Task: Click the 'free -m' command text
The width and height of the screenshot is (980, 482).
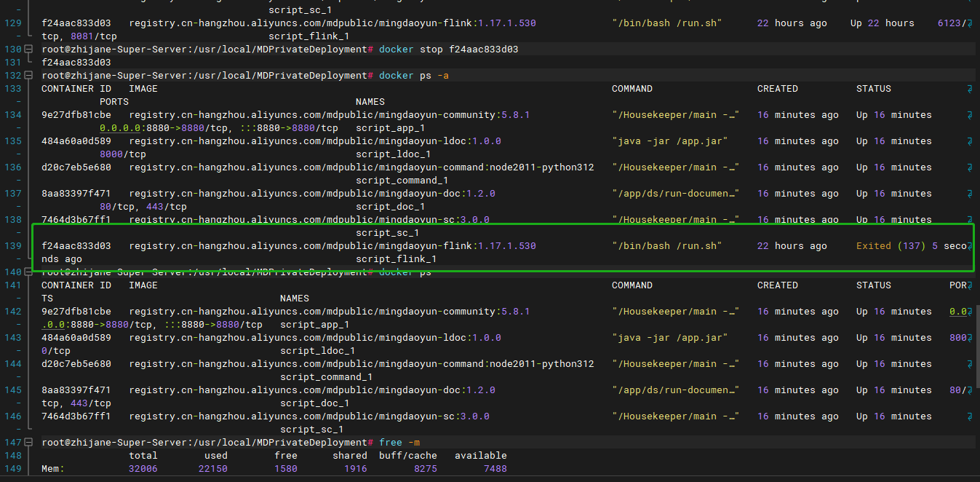Action: (399, 443)
